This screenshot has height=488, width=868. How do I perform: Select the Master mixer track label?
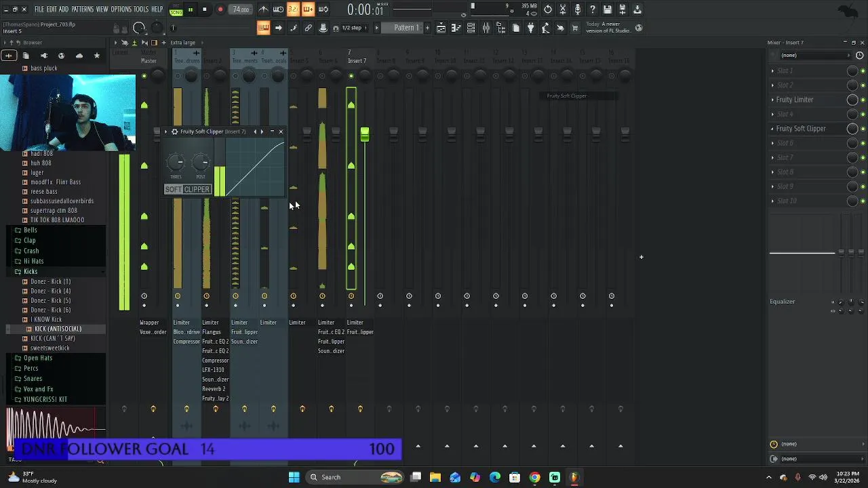click(149, 61)
